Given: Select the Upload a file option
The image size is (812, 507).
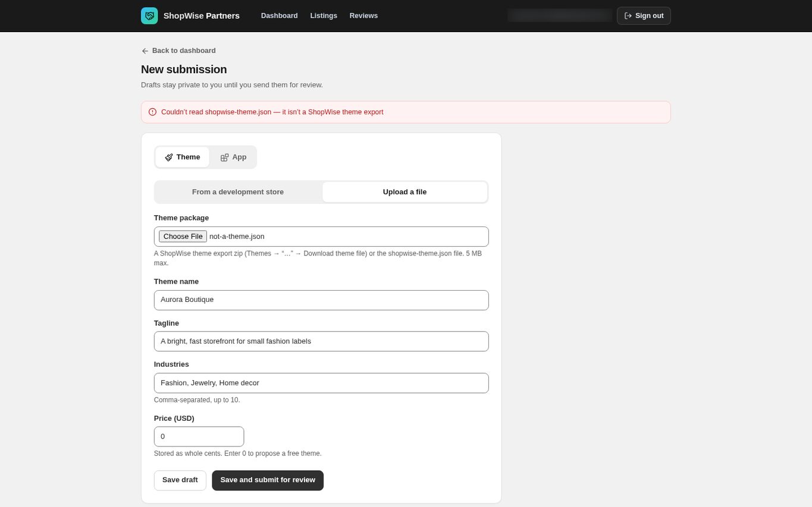Looking at the screenshot, I should point(405,192).
